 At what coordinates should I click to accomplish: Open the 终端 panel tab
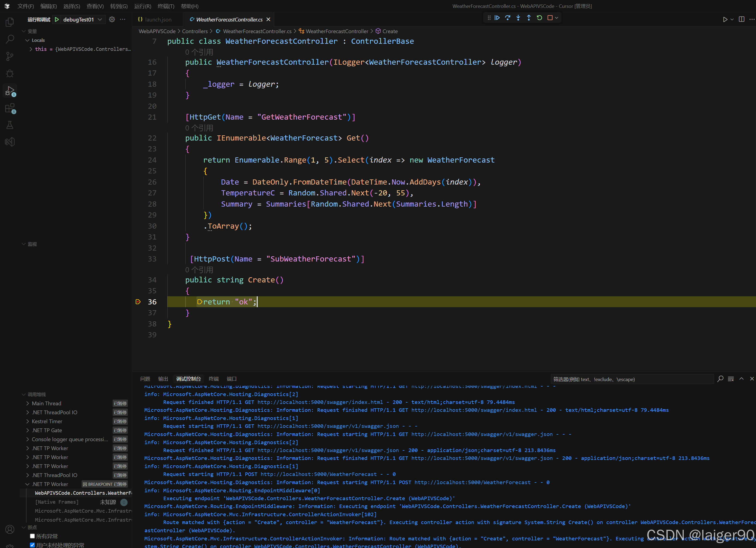[x=213, y=379]
